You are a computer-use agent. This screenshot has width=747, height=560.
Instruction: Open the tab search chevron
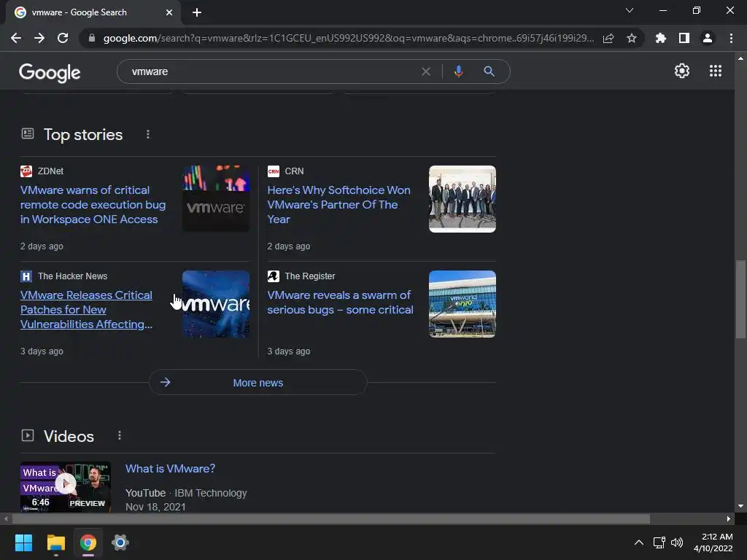point(630,10)
